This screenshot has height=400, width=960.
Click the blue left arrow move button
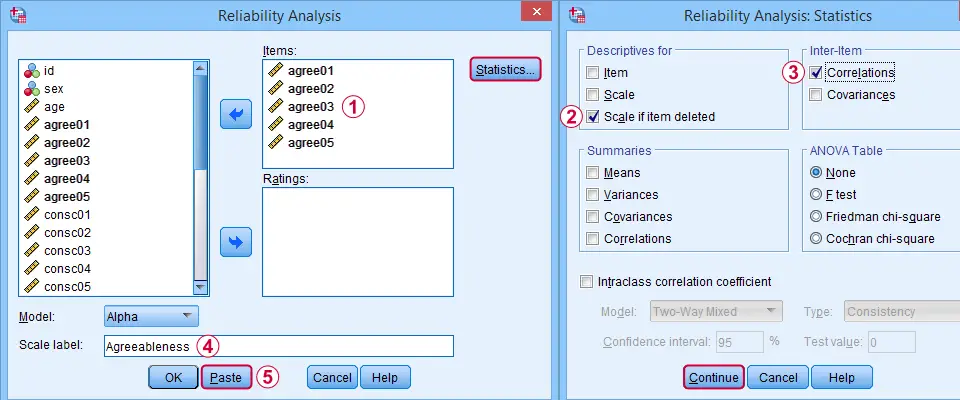[235, 116]
